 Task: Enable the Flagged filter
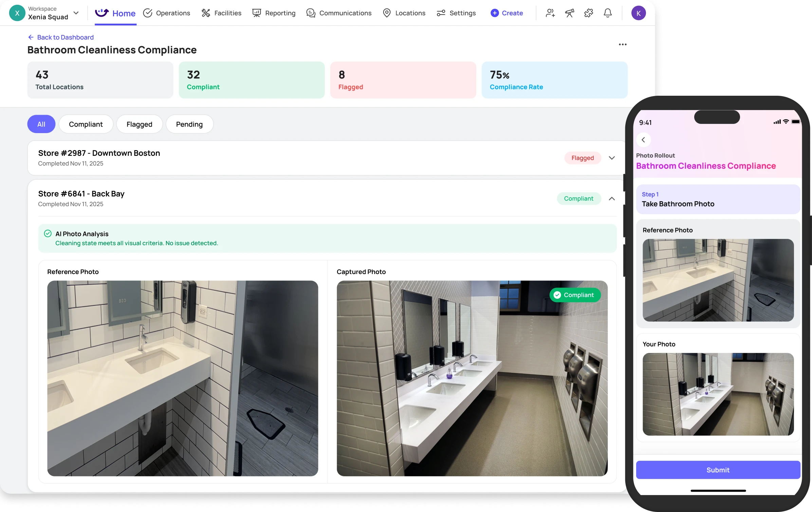(139, 124)
